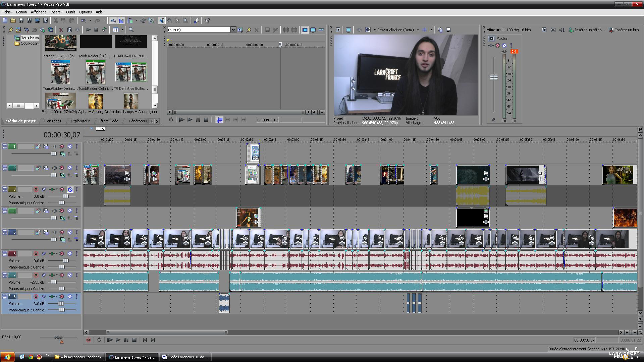Save the project with floppy disk icon
This screenshot has height=362, width=644.
tap(21, 21)
